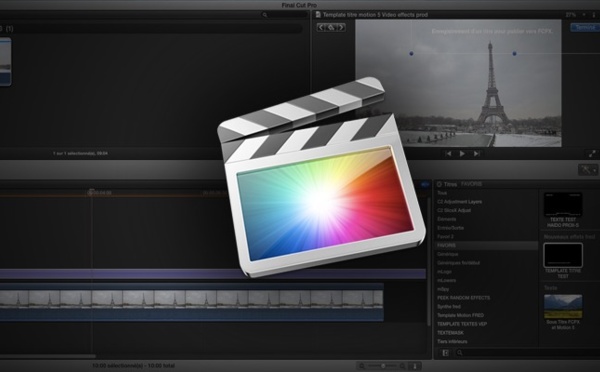Open the enhancement magic wand menu

pyautogui.click(x=587, y=170)
